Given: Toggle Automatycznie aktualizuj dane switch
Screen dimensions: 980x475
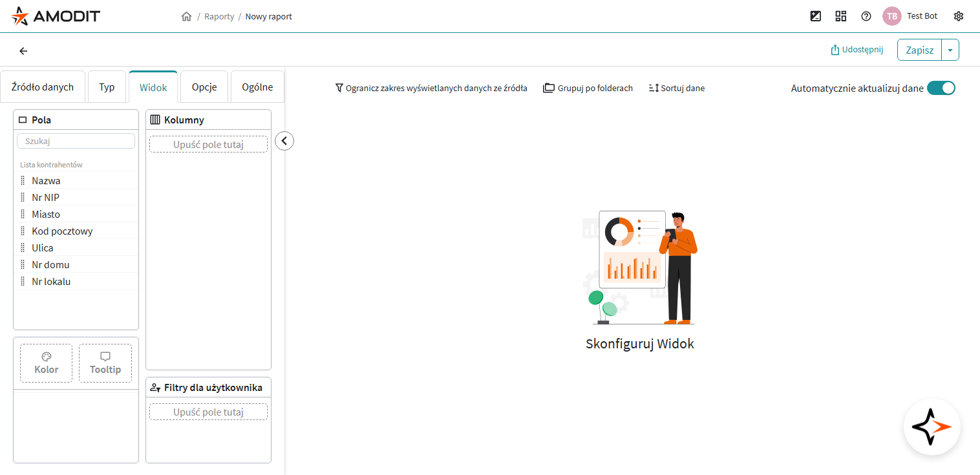Looking at the screenshot, I should click(x=941, y=89).
